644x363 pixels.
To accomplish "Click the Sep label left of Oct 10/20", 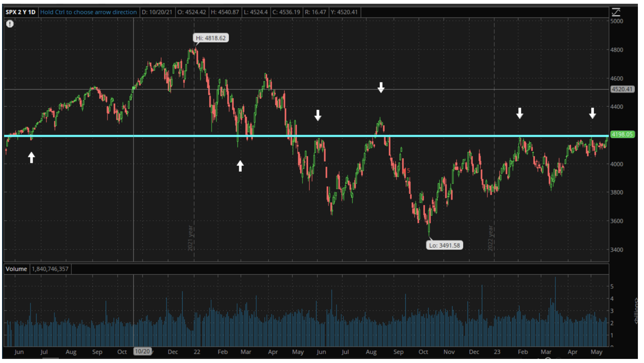I will 97,352.
